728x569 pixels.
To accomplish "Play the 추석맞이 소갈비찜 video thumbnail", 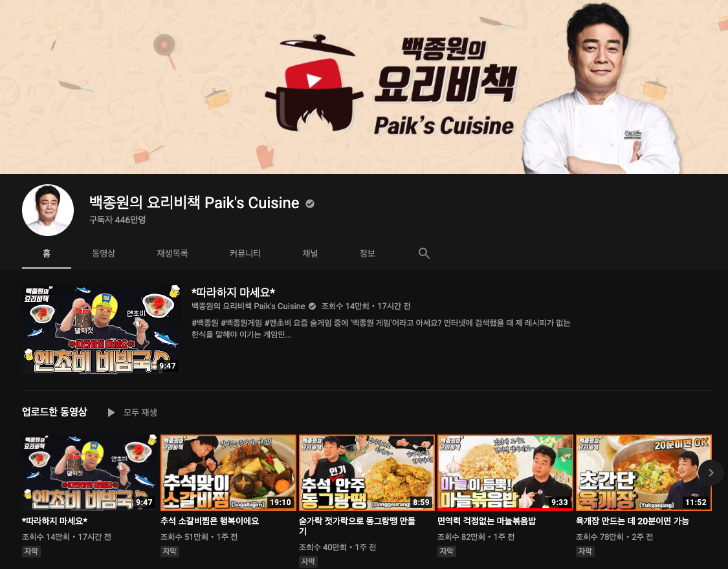I will [228, 473].
